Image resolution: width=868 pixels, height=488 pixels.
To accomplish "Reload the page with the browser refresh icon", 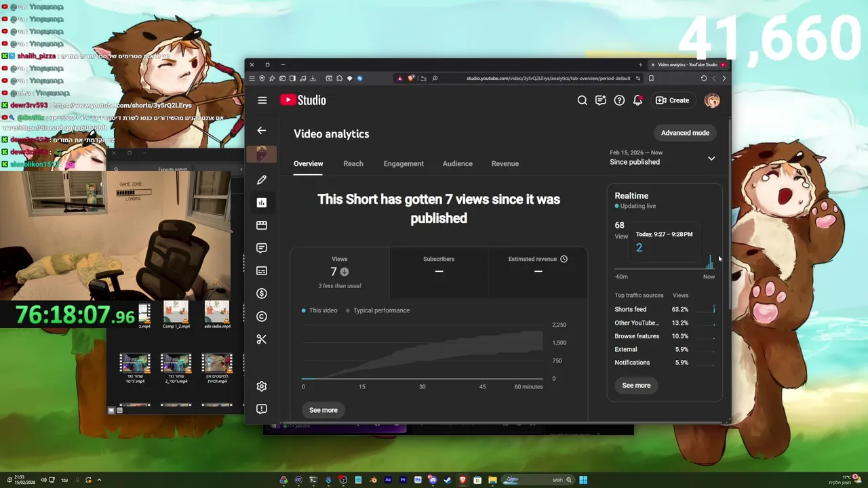I will pyautogui.click(x=703, y=78).
